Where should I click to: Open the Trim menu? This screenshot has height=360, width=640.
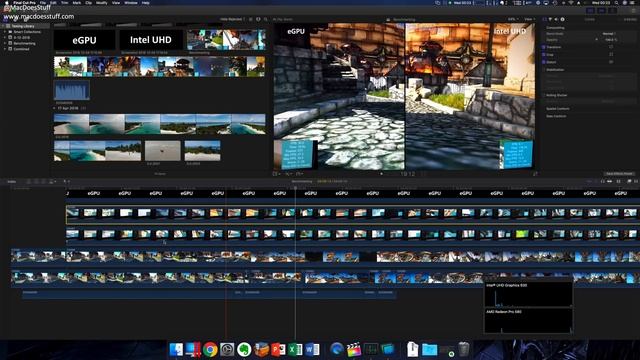[64, 3]
